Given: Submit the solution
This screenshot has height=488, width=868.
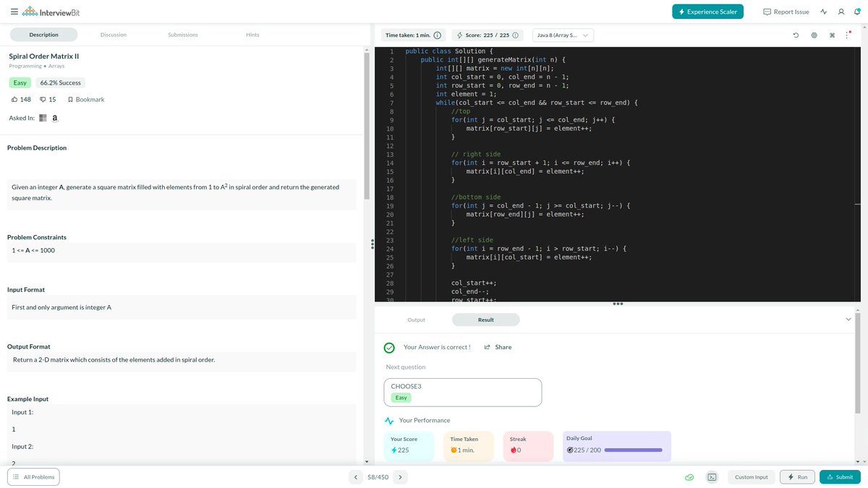Looking at the screenshot, I should [840, 477].
